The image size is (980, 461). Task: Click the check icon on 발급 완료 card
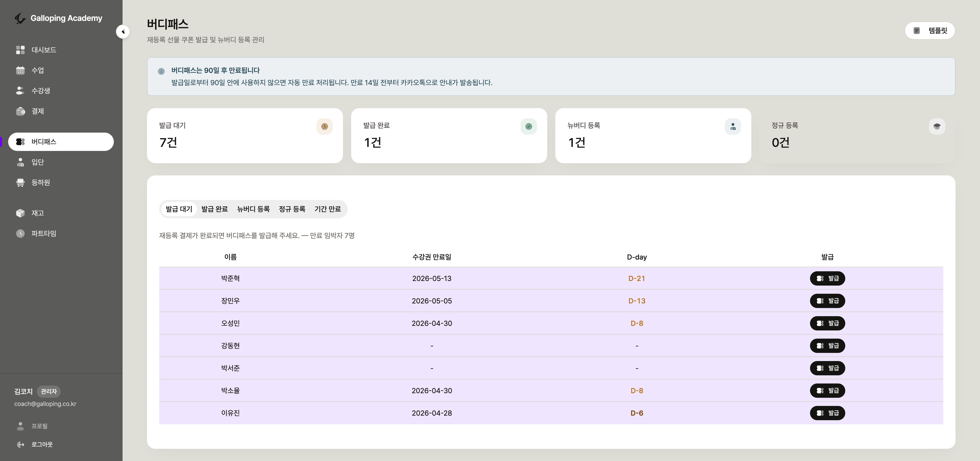click(529, 127)
